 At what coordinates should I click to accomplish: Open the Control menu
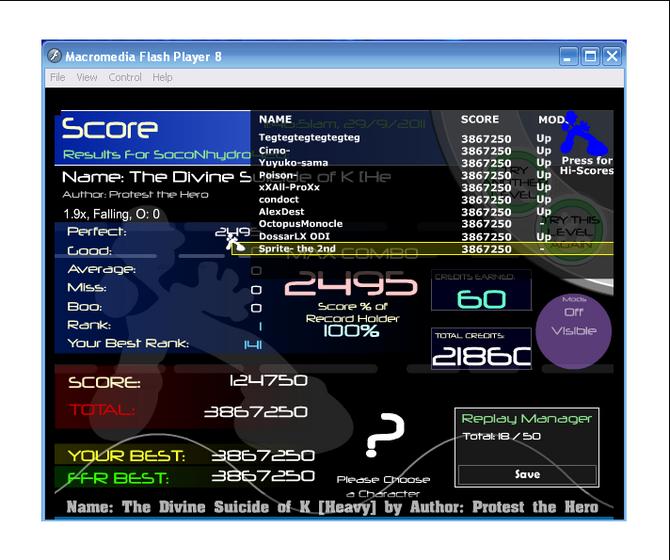coord(125,77)
